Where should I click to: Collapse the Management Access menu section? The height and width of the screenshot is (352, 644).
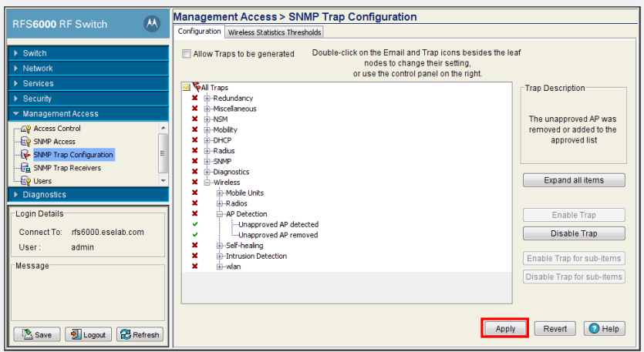88,114
